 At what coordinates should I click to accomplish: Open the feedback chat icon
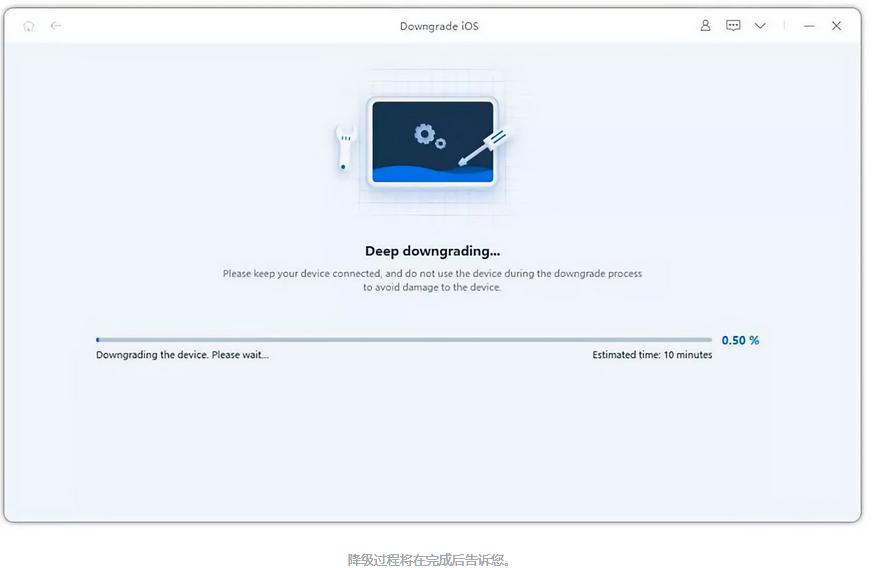[x=733, y=26]
